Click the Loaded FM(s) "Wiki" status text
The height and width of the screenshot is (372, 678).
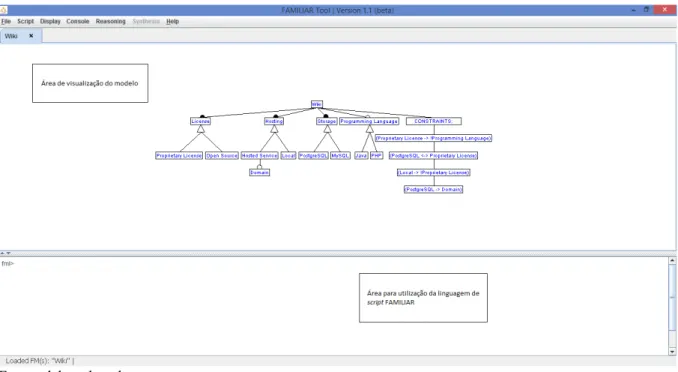pyautogui.click(x=40, y=361)
